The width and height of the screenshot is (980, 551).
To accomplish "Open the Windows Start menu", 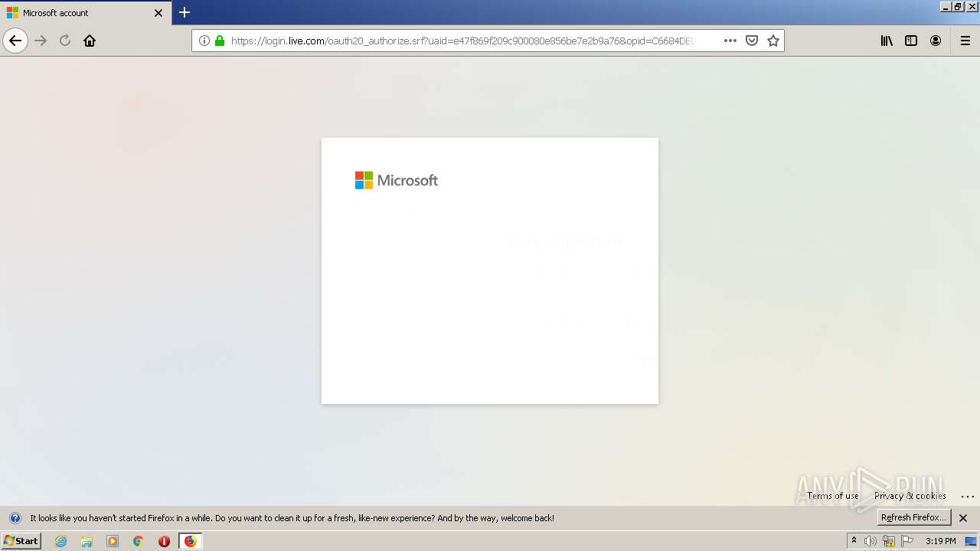I will click(x=21, y=541).
